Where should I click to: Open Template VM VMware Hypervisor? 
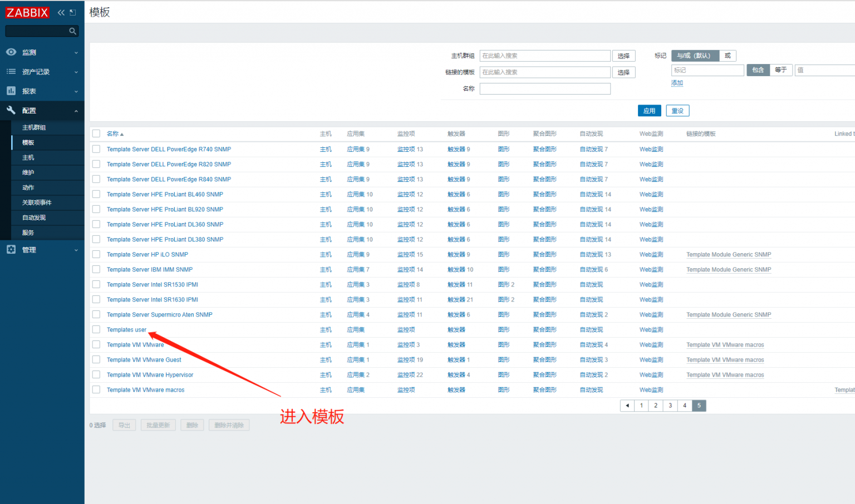point(150,375)
